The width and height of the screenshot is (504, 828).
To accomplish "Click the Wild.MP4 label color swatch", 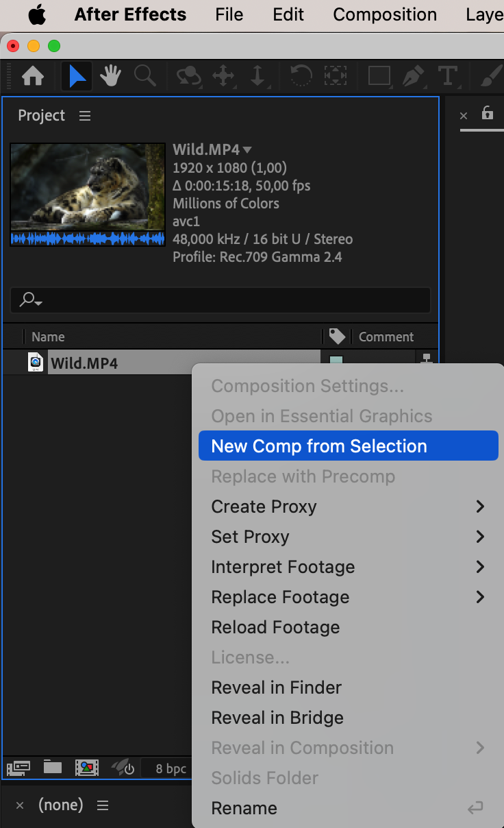I will click(336, 360).
